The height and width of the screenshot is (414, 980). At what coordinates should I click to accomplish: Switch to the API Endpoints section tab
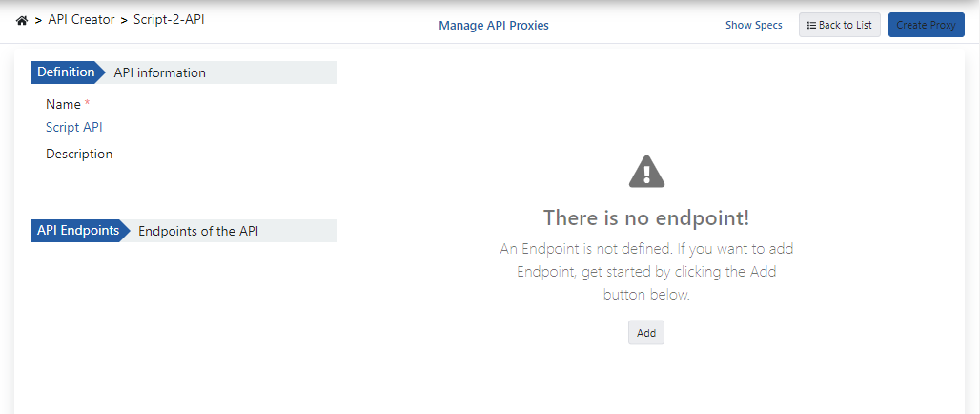pyautogui.click(x=78, y=231)
